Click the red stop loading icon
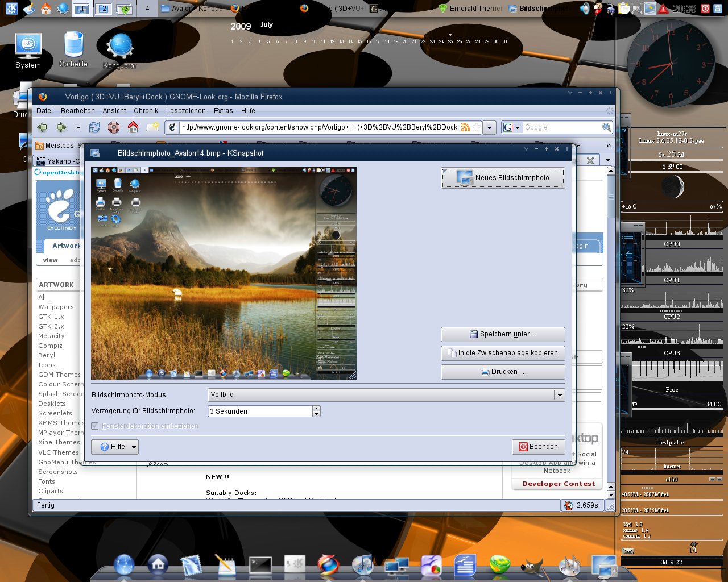728x582 pixels. 114,127
